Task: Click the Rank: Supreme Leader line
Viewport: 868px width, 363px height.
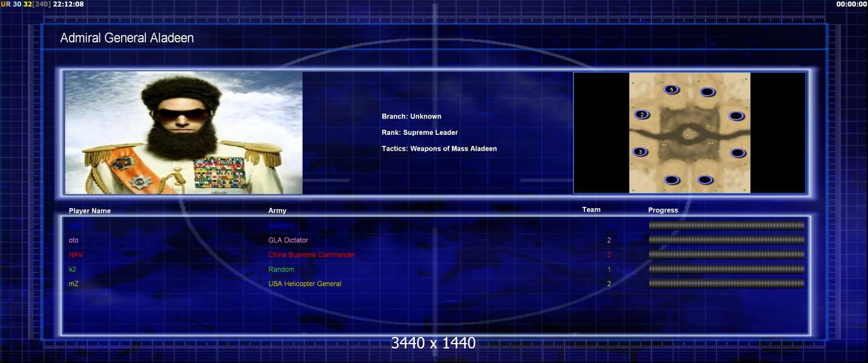Action: point(420,132)
